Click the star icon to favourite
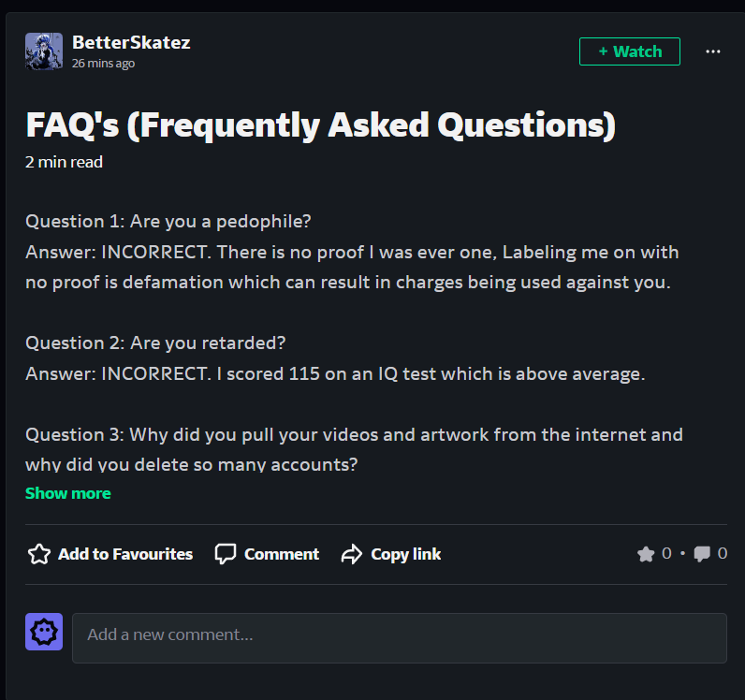Viewport: 745px width, 700px height. pyautogui.click(x=38, y=554)
